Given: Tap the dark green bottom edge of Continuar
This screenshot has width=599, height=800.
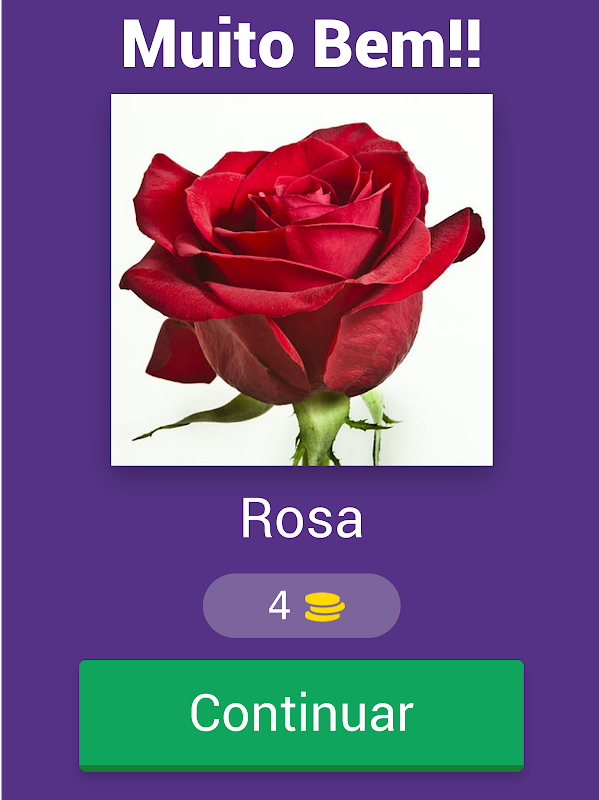Looking at the screenshot, I should pos(301,768).
